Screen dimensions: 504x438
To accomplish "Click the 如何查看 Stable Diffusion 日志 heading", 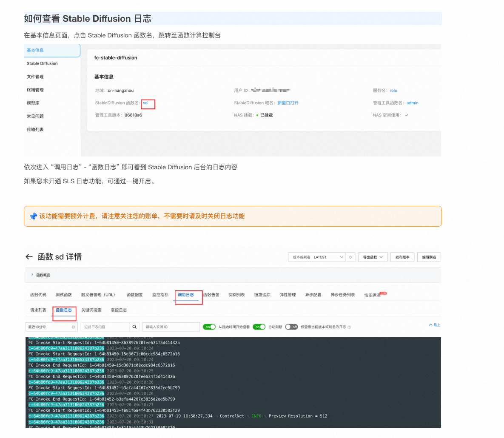I will 88,19.
